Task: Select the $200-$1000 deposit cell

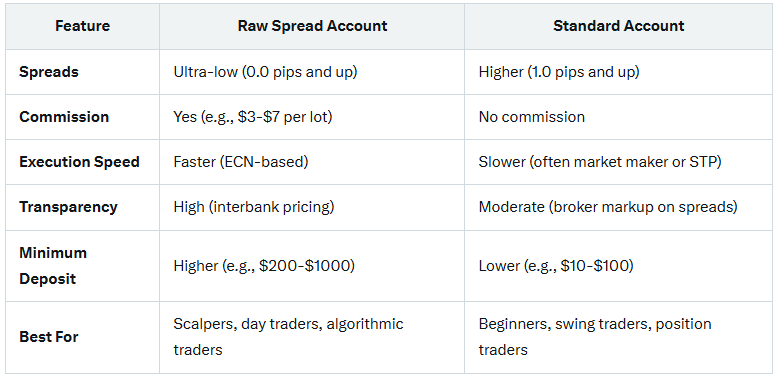Action: (264, 266)
